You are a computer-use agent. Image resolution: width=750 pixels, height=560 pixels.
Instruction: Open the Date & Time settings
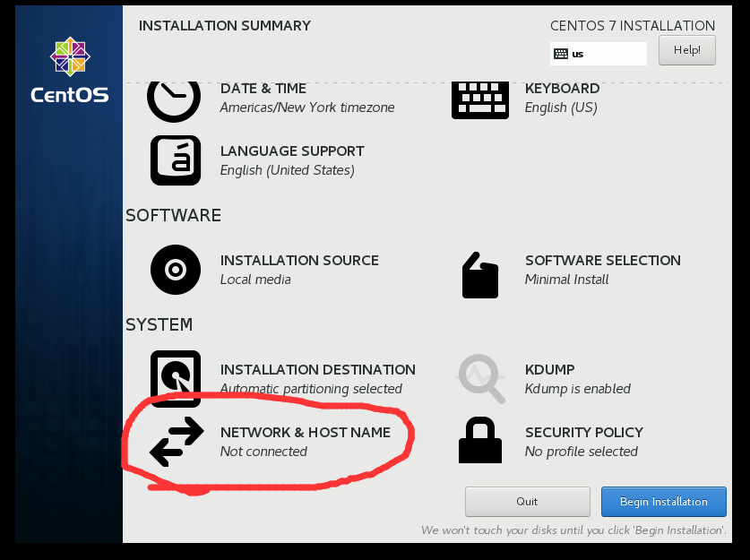[x=263, y=89]
